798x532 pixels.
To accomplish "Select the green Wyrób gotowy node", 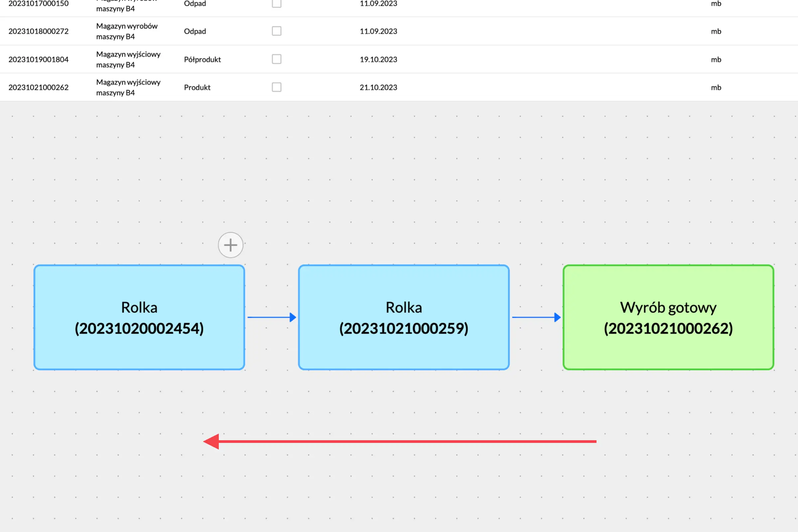I will (x=668, y=317).
